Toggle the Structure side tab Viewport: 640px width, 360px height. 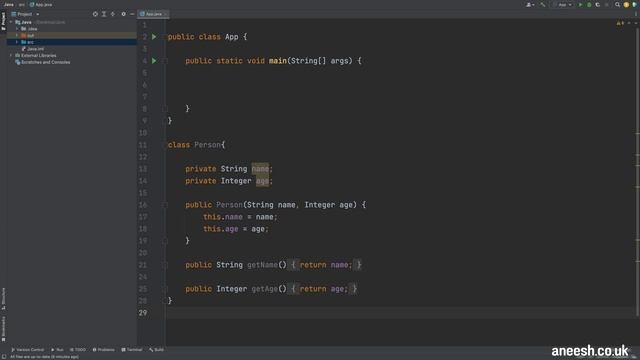(x=3, y=299)
